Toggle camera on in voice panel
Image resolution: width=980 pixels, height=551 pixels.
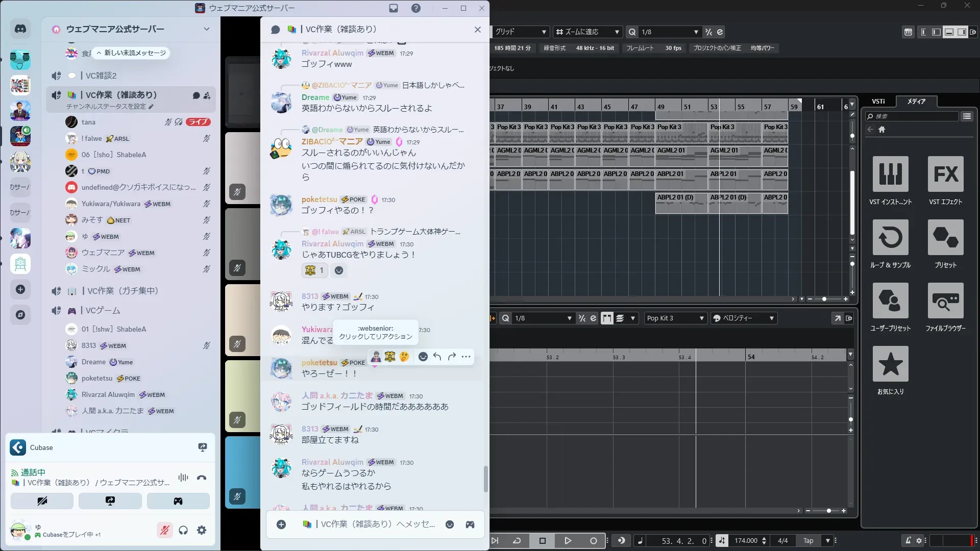[42, 501]
